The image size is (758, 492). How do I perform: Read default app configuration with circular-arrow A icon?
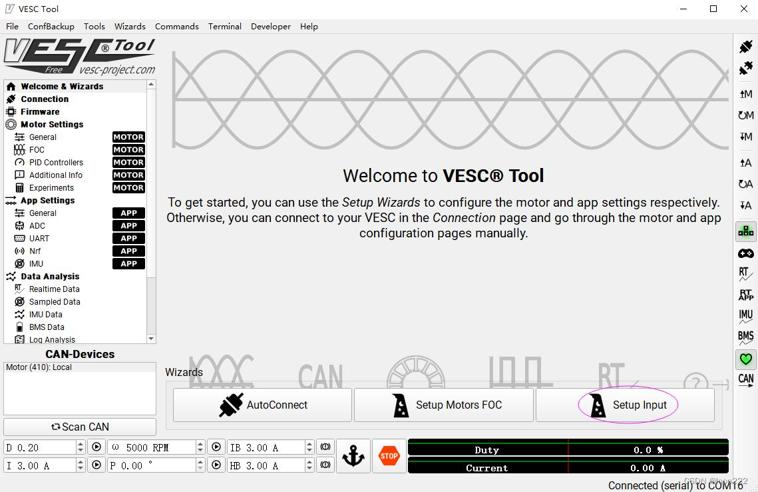click(x=745, y=184)
